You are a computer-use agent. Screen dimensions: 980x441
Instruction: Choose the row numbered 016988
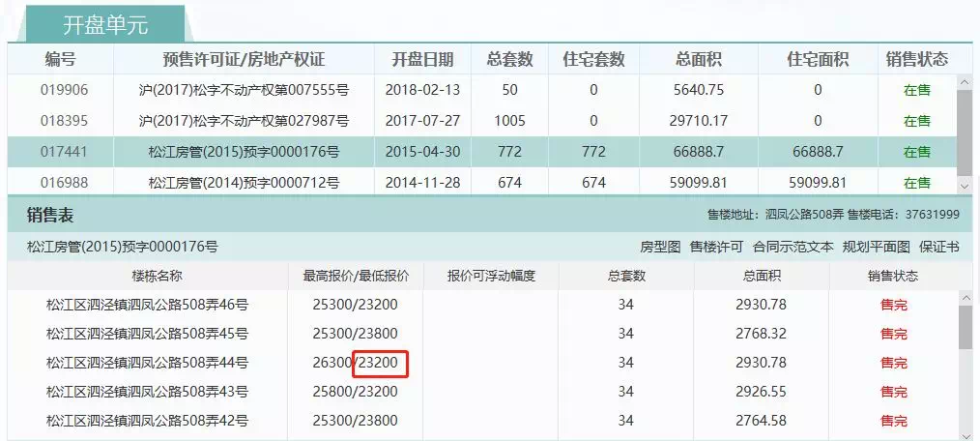64,183
